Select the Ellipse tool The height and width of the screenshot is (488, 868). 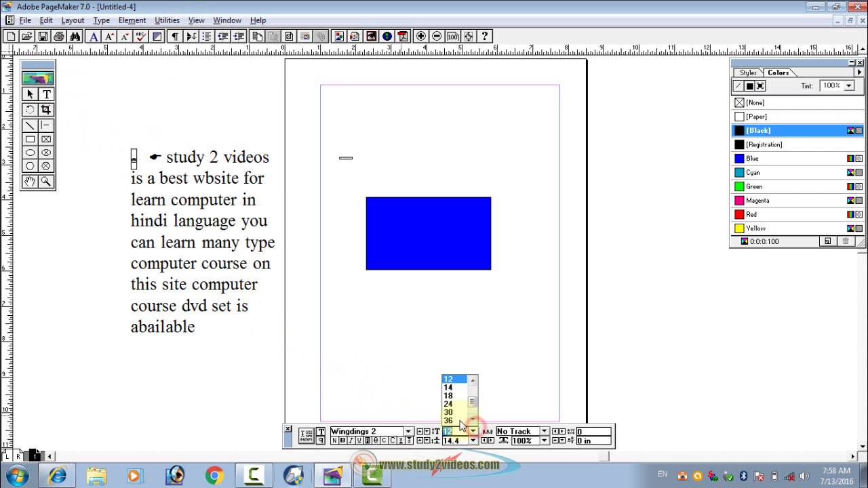click(30, 152)
